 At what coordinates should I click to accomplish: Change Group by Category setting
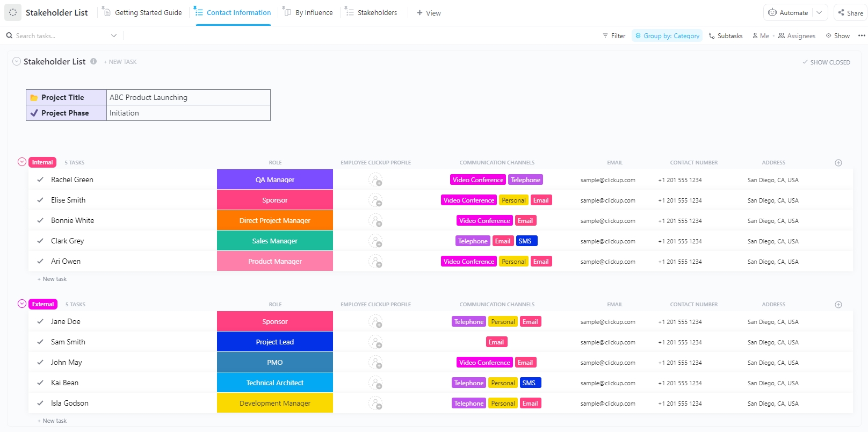click(x=667, y=35)
